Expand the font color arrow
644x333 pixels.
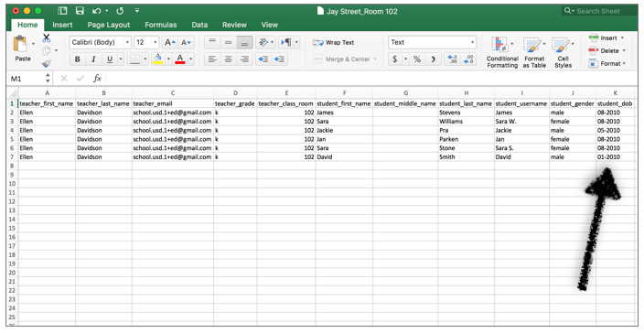[190, 59]
